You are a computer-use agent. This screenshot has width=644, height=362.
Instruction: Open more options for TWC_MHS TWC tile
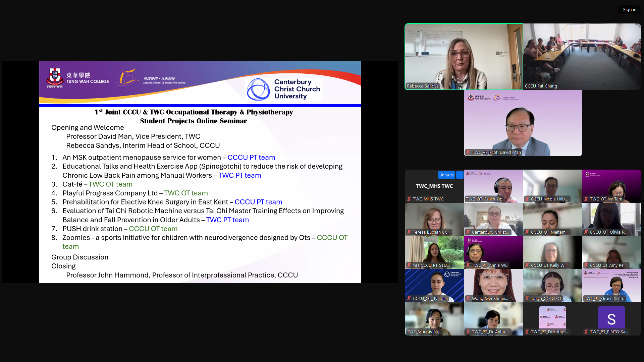(x=460, y=175)
